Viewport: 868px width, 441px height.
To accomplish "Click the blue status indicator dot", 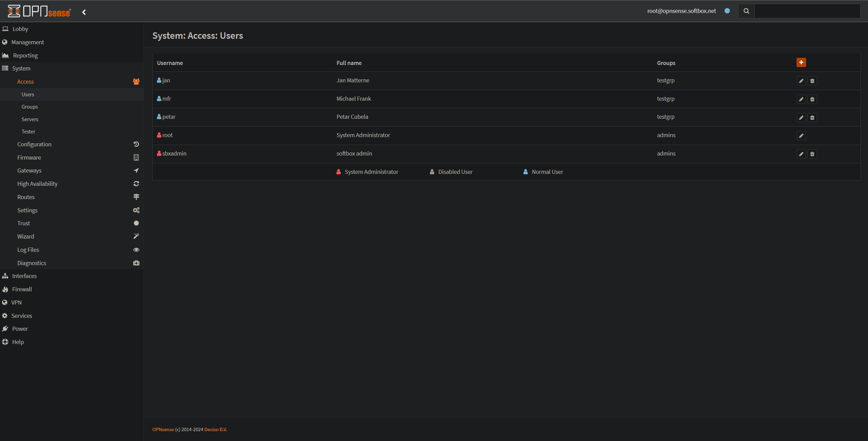I will (x=727, y=11).
